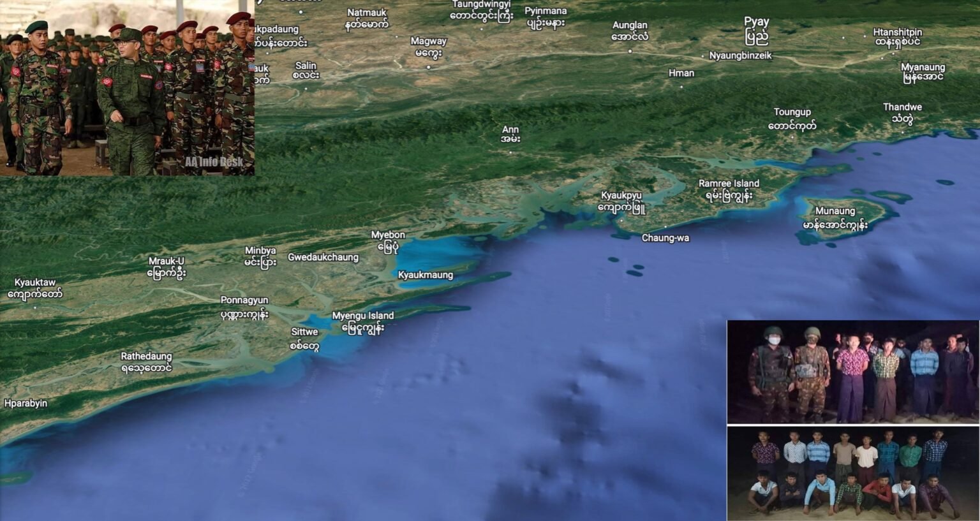Image resolution: width=980 pixels, height=521 pixels.
Task: Open the photo of men kneeling in rows
Action: 852,473
